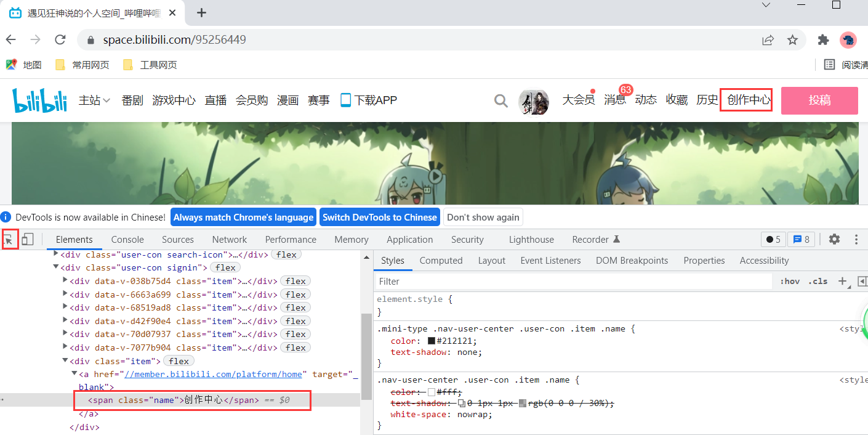Activate the DevTools element inspector arrow
Image resolution: width=868 pixels, height=435 pixels.
[9, 239]
